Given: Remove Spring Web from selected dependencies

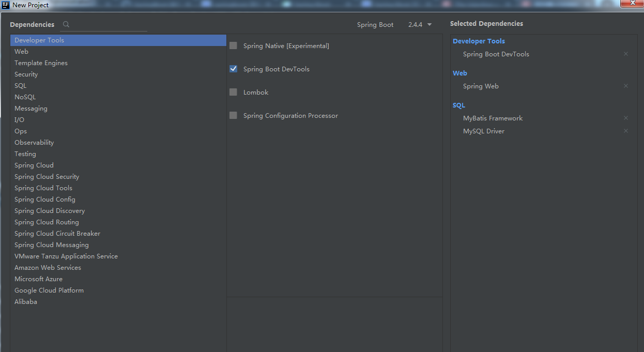Looking at the screenshot, I should point(626,86).
